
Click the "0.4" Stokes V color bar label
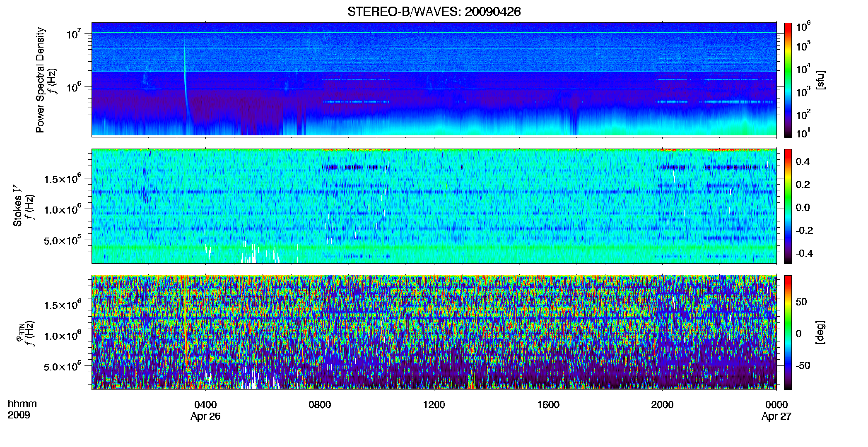tap(803, 162)
